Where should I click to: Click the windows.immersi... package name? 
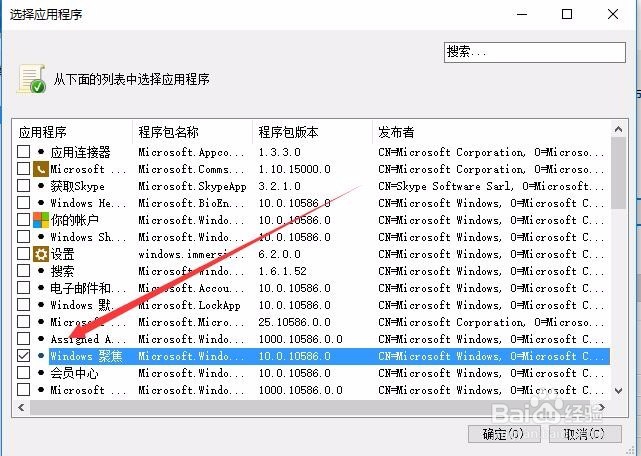[191, 254]
